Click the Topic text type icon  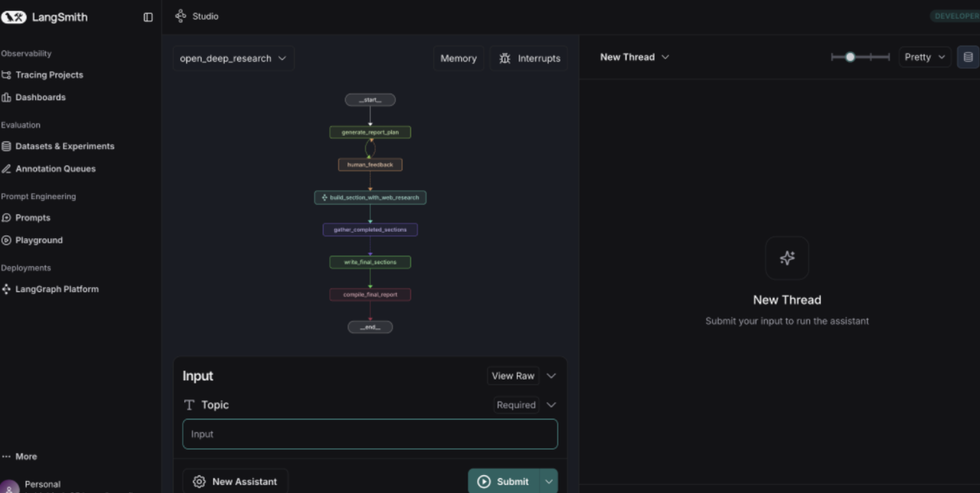click(189, 405)
